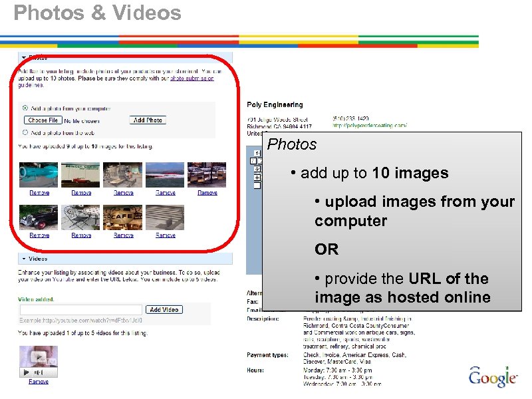Click the map pan down arrow
This screenshot has height=399, width=532.
coord(257,169)
